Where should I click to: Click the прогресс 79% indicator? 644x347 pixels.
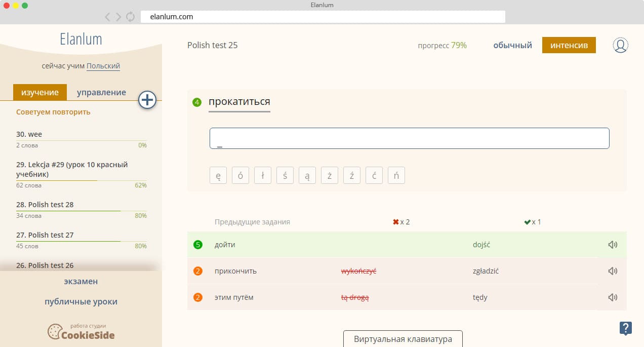[442, 45]
